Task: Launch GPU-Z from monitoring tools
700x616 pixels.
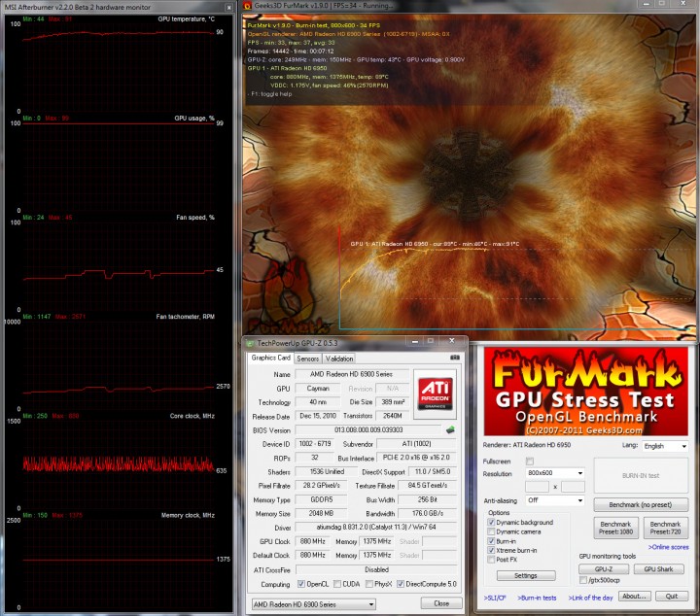Action: click(604, 569)
